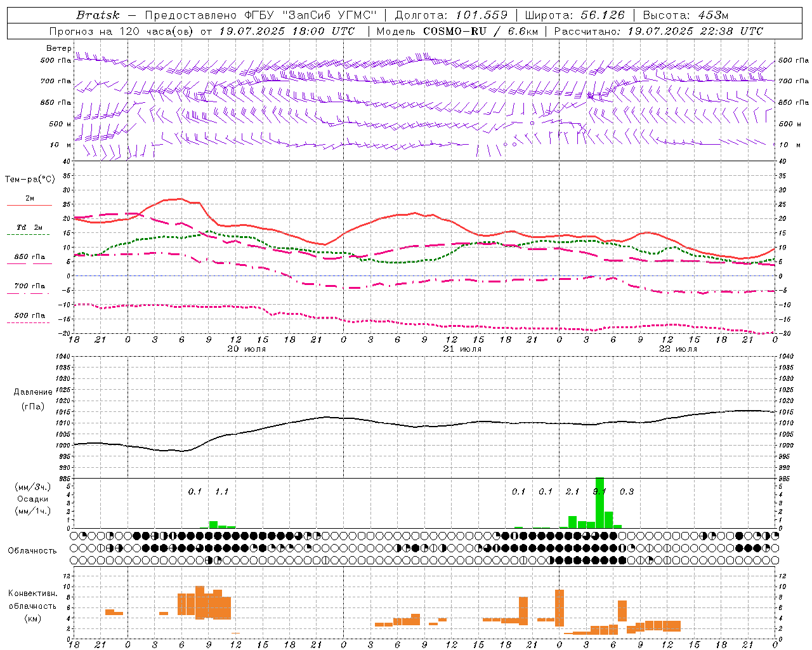Click the '1.1' precipitation value
This screenshot has width=812, height=650.
(x=221, y=492)
